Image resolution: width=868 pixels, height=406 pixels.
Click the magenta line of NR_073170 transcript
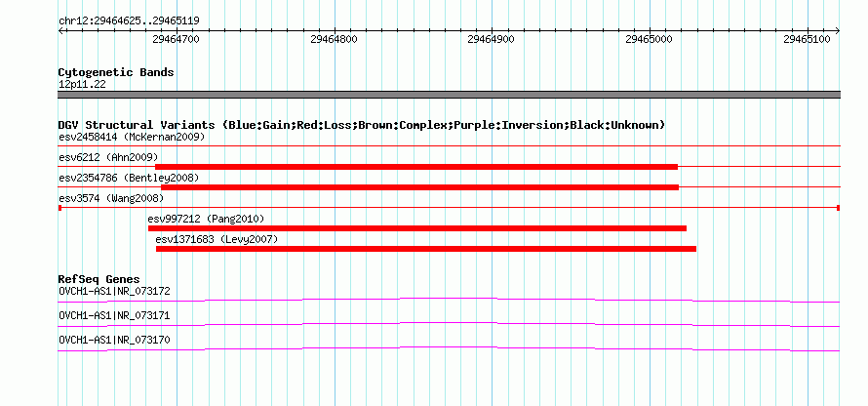click(449, 349)
